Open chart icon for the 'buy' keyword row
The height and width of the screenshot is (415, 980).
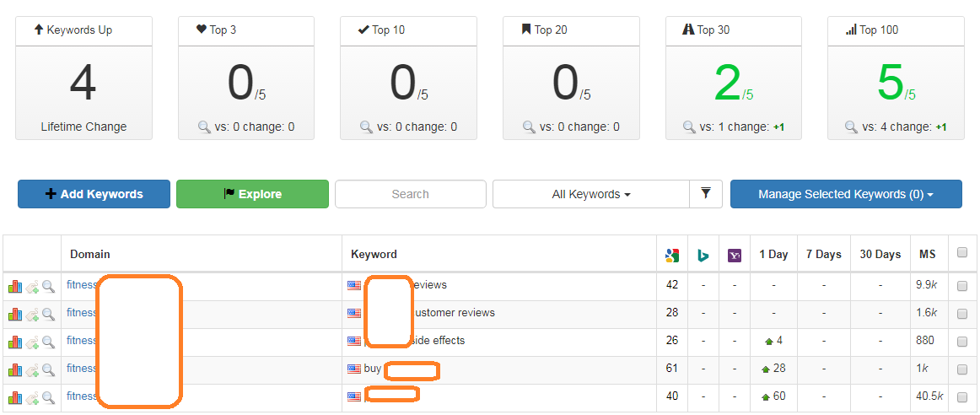point(15,369)
